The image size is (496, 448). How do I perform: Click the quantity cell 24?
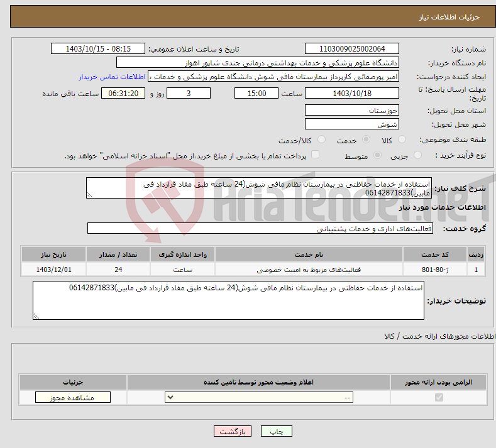point(118,270)
